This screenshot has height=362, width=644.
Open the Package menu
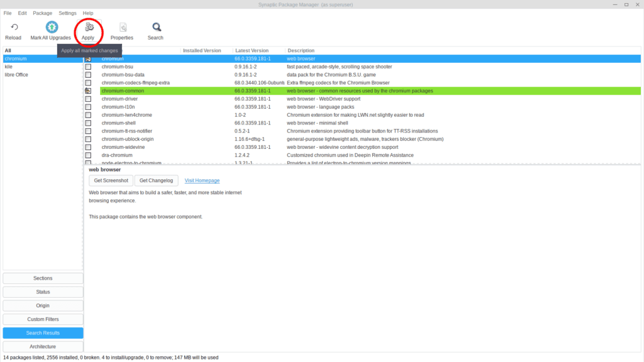pyautogui.click(x=42, y=13)
